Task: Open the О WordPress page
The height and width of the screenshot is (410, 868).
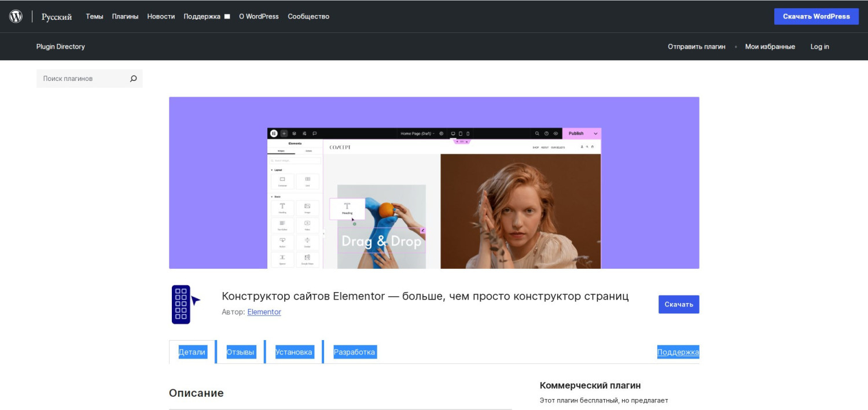Action: click(259, 16)
